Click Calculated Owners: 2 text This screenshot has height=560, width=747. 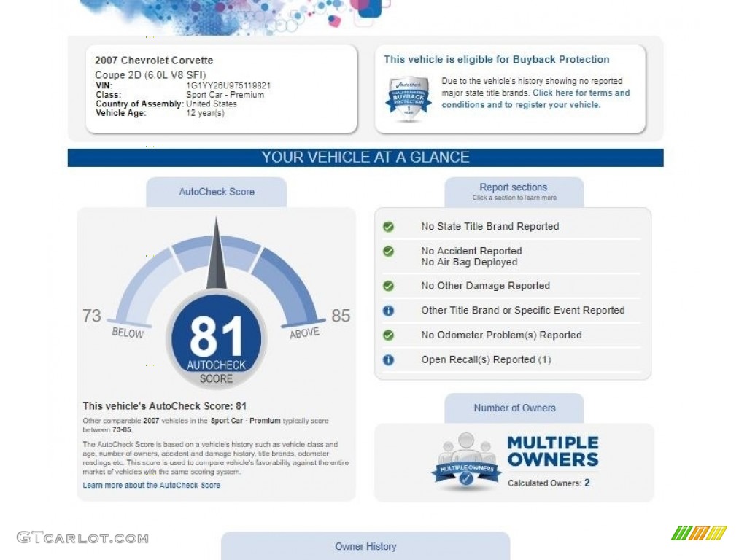point(549,483)
